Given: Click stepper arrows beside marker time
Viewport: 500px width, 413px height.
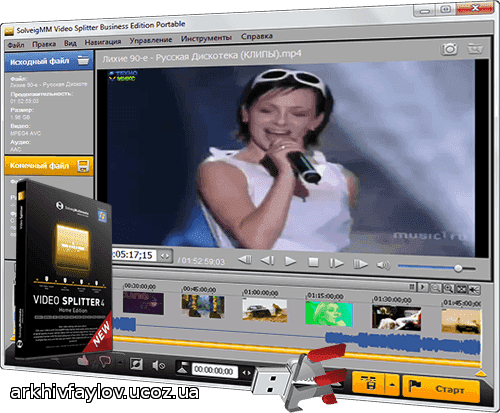Looking at the screenshot, I should coord(247,373).
